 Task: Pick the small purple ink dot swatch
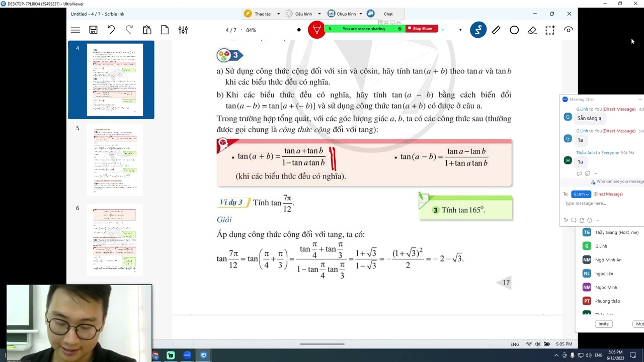(460, 30)
